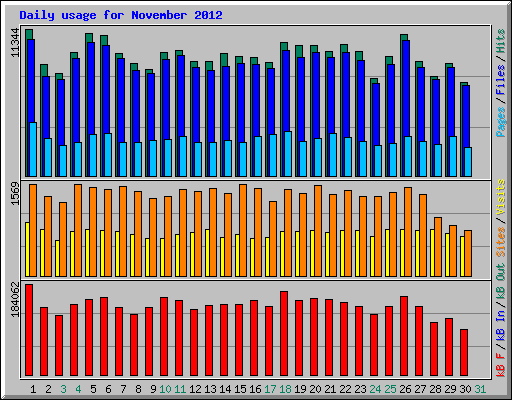Click day 29 on the x-axis
This screenshot has height=400, width=512.
(450, 389)
